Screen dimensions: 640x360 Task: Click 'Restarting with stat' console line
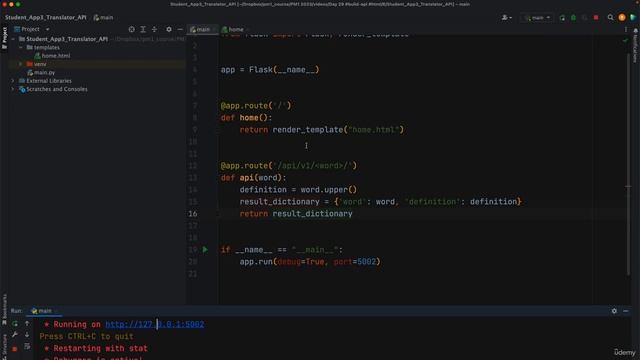pos(100,349)
